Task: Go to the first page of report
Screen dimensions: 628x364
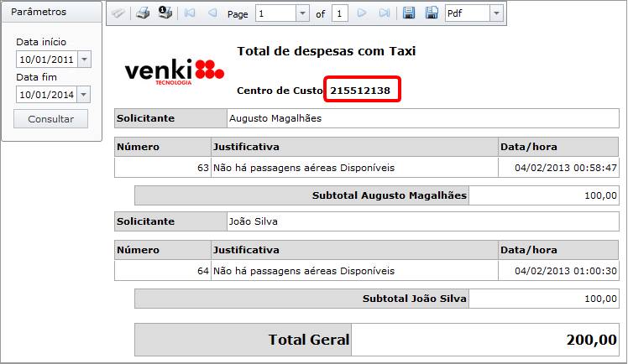Action: [x=190, y=13]
